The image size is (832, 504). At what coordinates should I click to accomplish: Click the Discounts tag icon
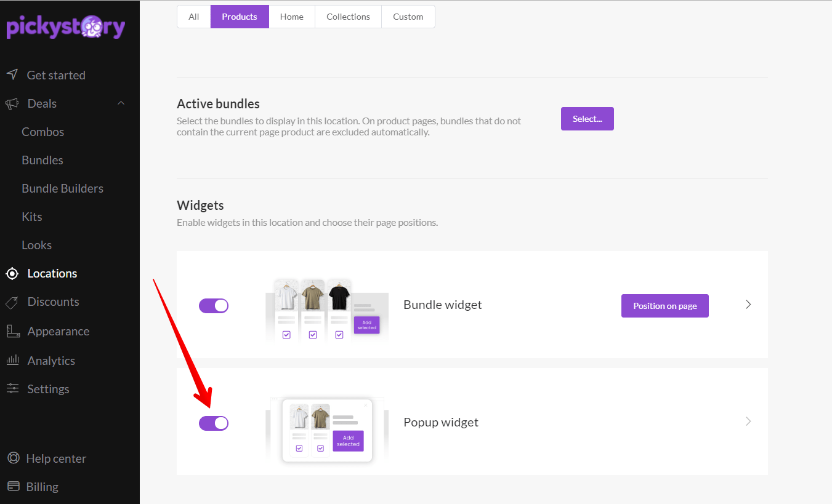click(x=12, y=302)
